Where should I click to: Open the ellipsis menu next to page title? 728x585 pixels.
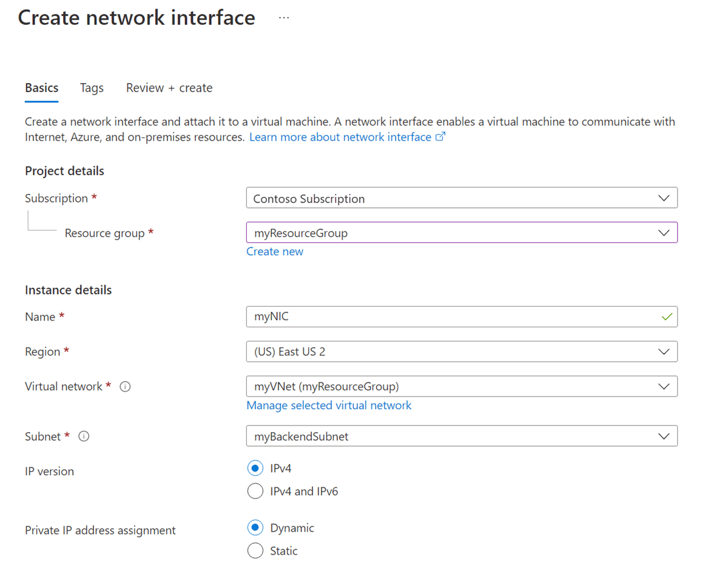pyautogui.click(x=283, y=17)
